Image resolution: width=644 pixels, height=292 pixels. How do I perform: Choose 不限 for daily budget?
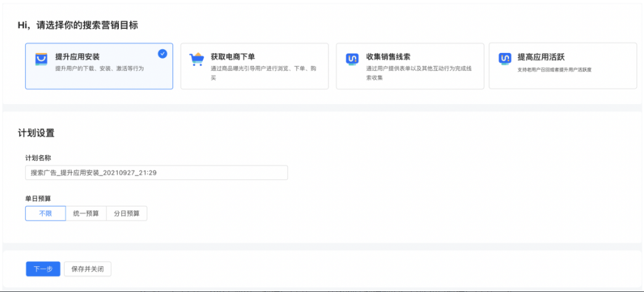click(46, 214)
